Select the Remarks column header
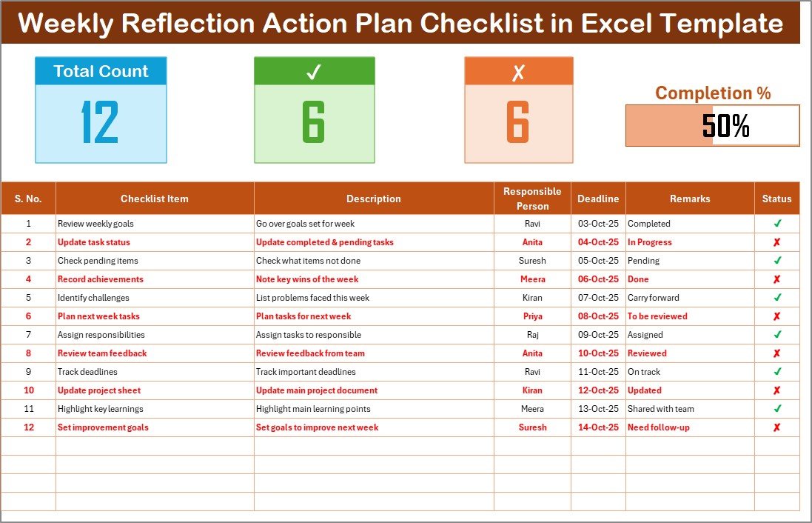This screenshot has width=812, height=523. coord(690,199)
